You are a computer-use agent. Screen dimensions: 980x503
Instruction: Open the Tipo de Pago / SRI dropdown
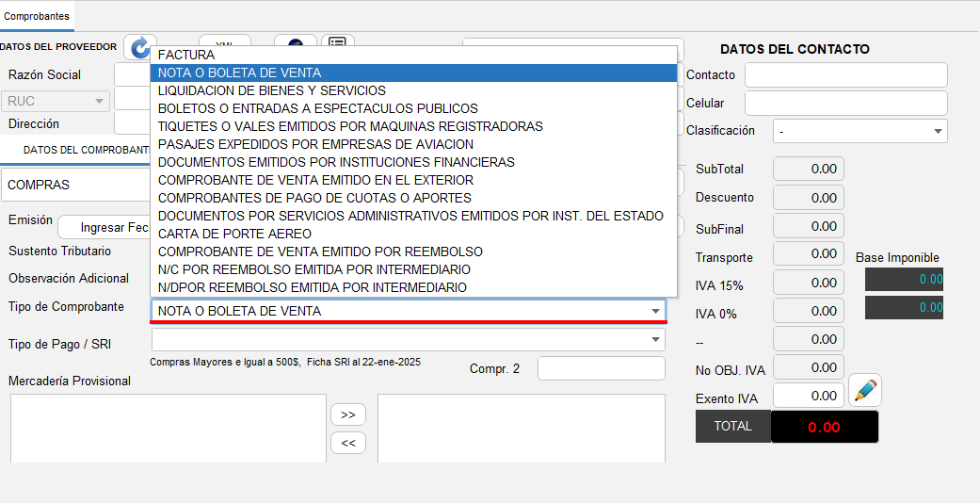pos(654,339)
